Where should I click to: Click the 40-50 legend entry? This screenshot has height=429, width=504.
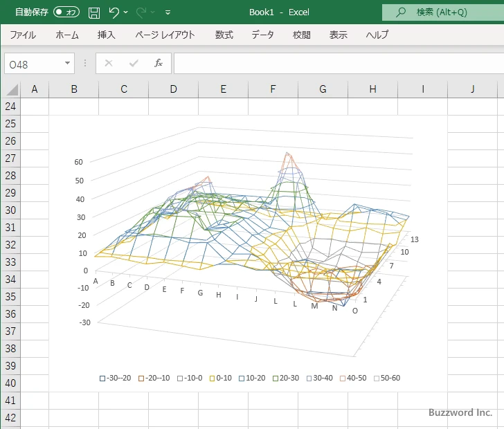354,378
